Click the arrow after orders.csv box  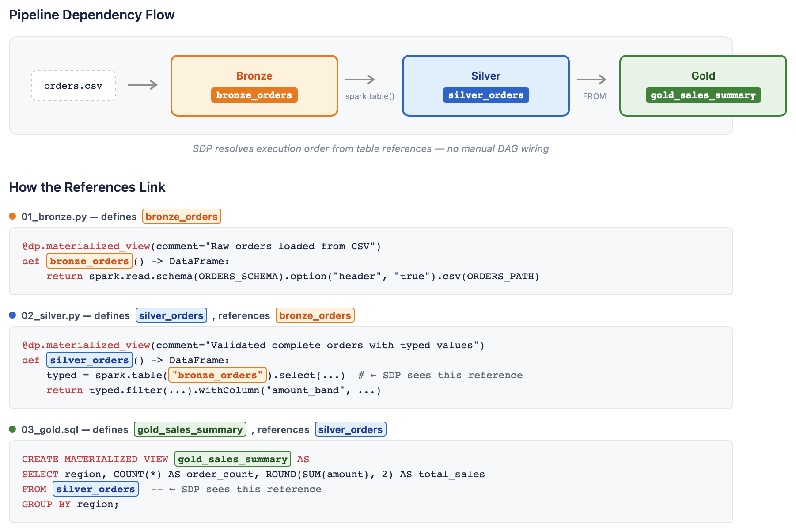coord(143,85)
